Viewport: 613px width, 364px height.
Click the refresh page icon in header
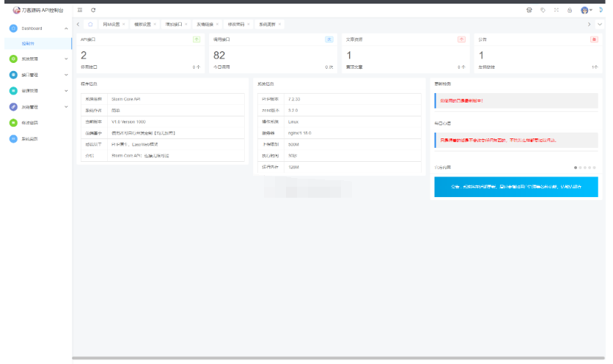point(93,10)
